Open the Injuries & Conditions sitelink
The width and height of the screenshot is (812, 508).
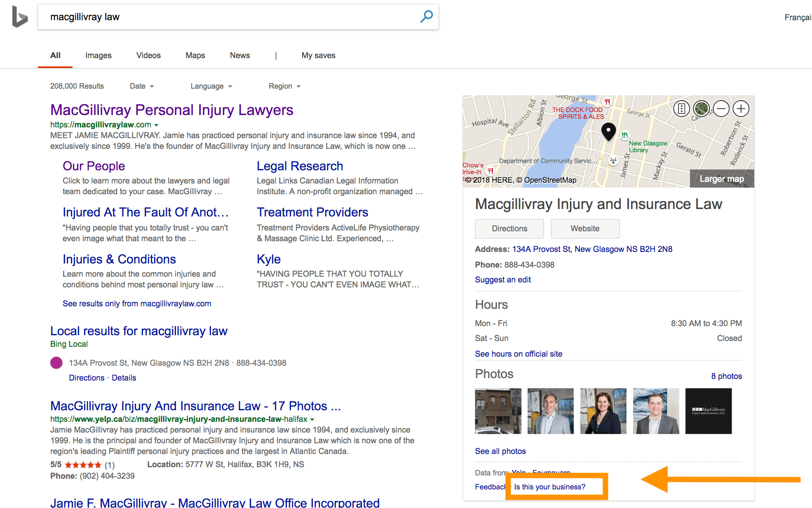click(x=119, y=259)
